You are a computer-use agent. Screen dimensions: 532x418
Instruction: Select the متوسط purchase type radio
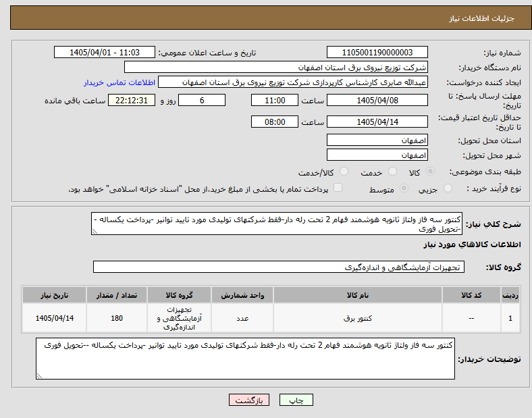point(404,188)
